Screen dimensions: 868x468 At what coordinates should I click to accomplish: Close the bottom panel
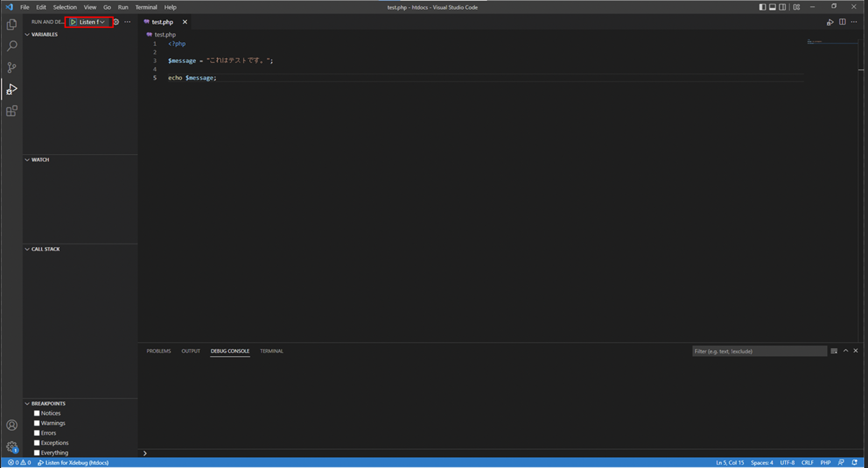(x=856, y=351)
